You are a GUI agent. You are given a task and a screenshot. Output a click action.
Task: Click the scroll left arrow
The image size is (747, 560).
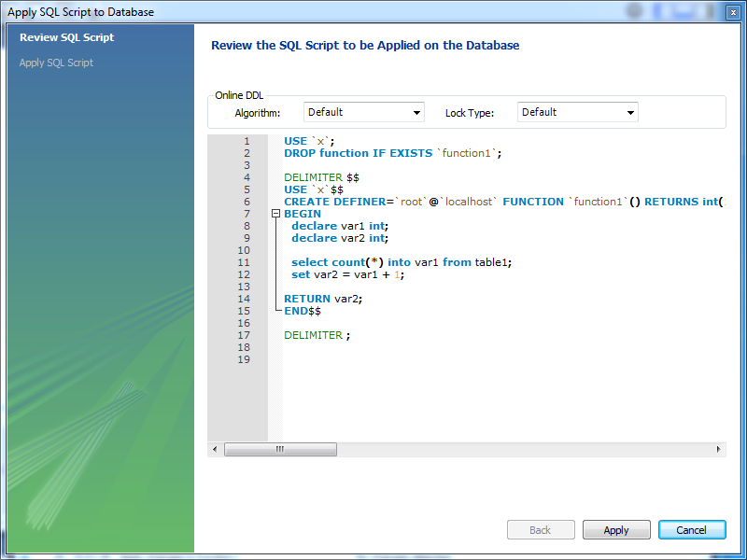(x=215, y=449)
